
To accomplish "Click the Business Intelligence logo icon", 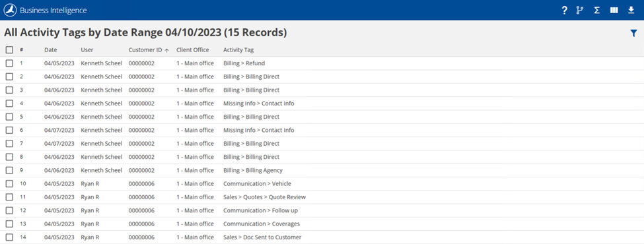I will tap(11, 11).
